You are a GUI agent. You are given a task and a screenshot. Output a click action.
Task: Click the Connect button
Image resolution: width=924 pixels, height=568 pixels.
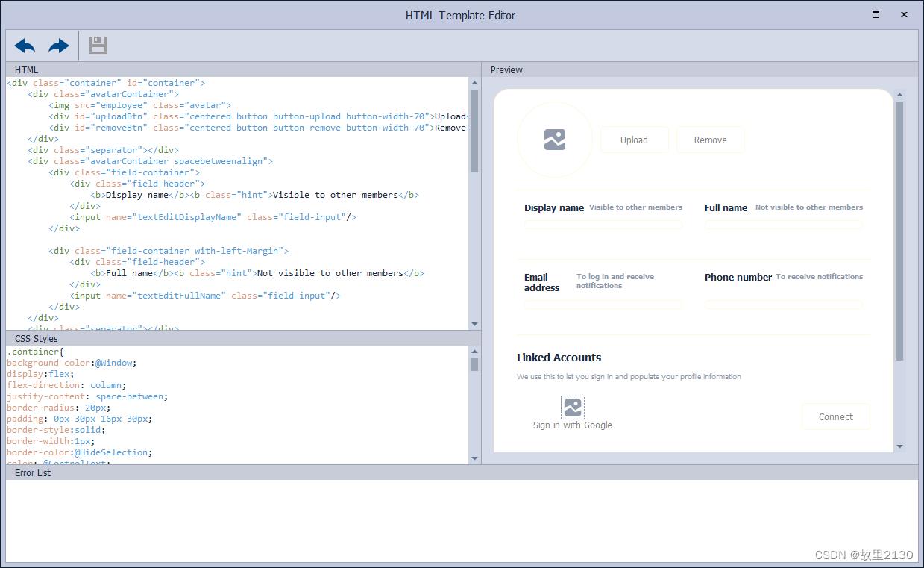835,416
